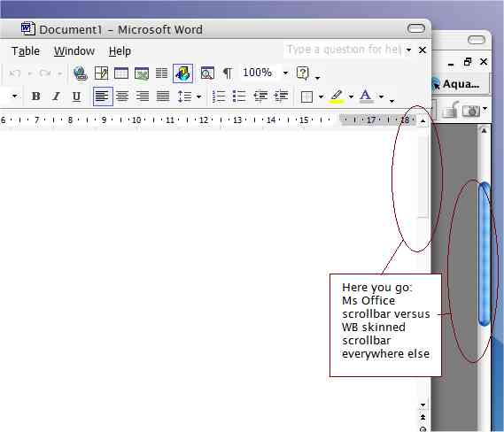Open the Zoom 100% dropdown arrow
Viewport: 504px width, 432px height.
[285, 73]
